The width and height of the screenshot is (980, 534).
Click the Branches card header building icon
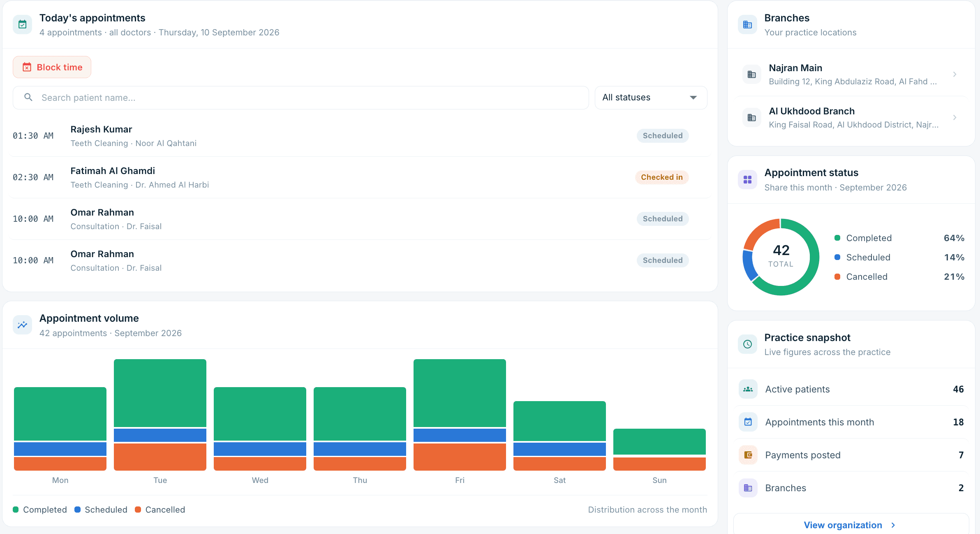(x=747, y=25)
